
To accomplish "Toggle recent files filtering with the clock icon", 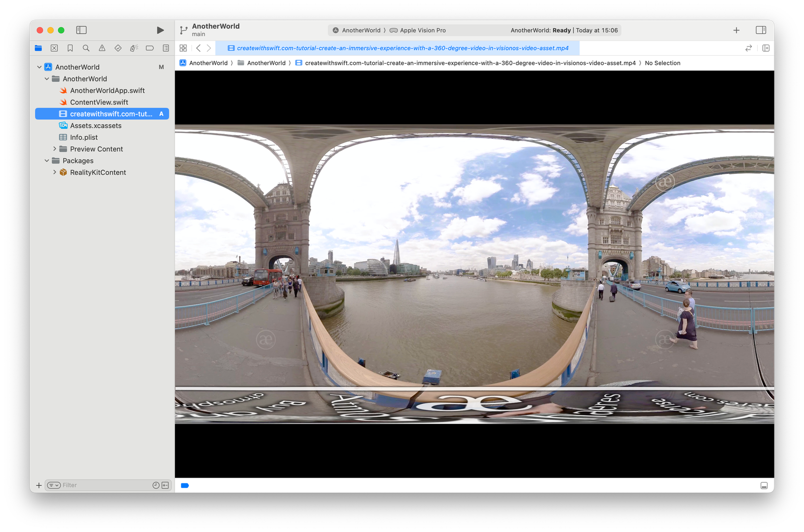I will 155,485.
